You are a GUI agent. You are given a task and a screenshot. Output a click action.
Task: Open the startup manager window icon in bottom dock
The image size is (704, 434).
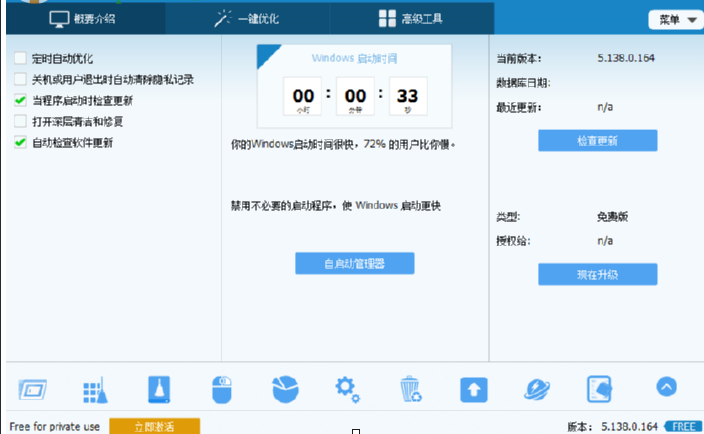(x=32, y=389)
